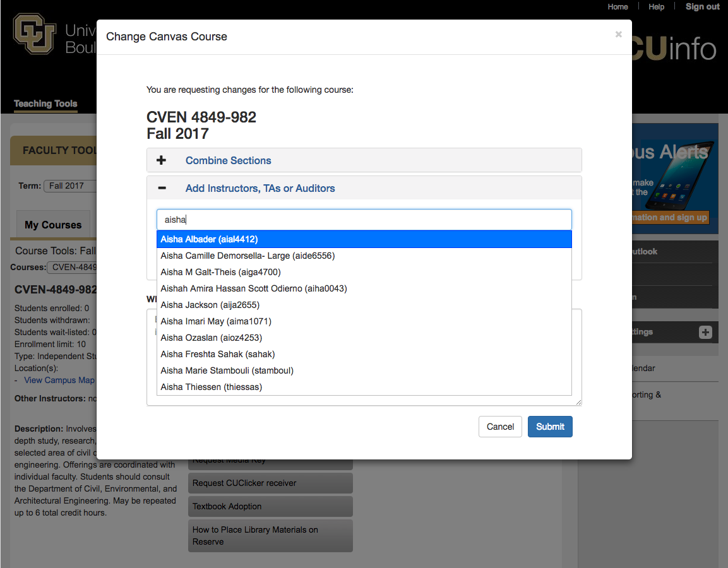This screenshot has height=568, width=728.
Task: Select Aisha Freshta Sahak (sahak)
Action: point(364,354)
